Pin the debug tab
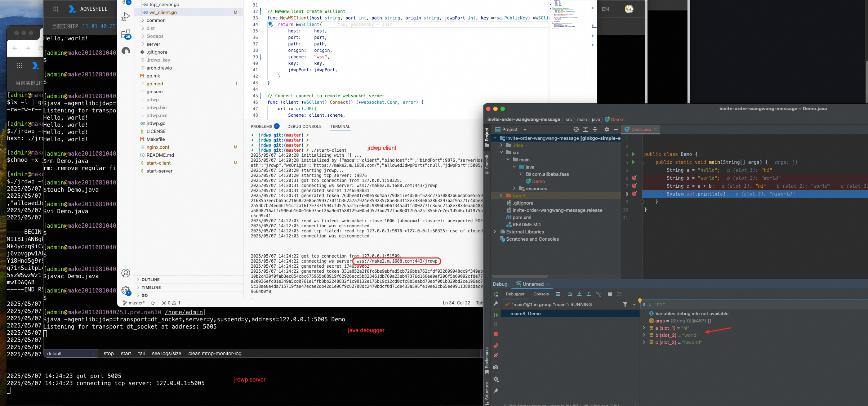The image size is (868, 406). point(496,391)
